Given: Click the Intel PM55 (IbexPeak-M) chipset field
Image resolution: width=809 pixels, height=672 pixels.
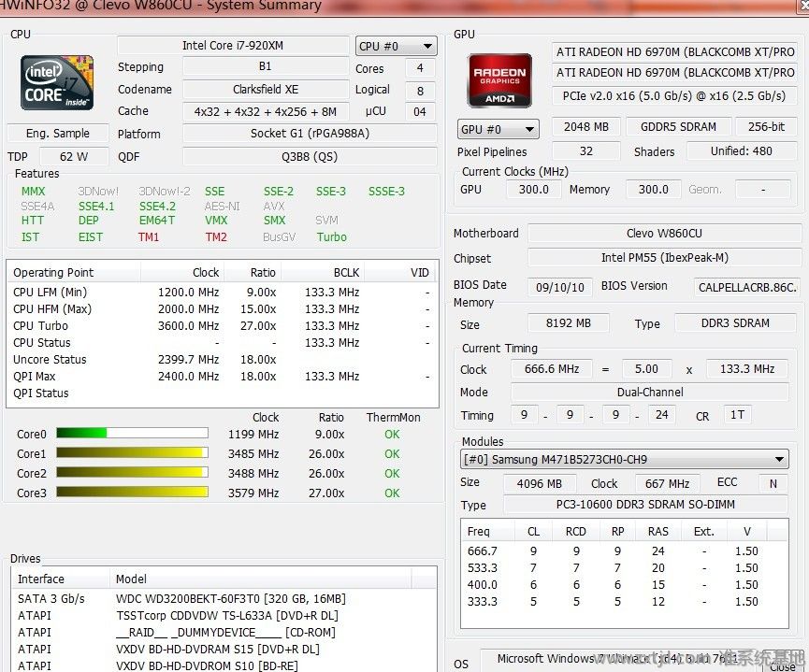Looking at the screenshot, I should pyautogui.click(x=664, y=257).
